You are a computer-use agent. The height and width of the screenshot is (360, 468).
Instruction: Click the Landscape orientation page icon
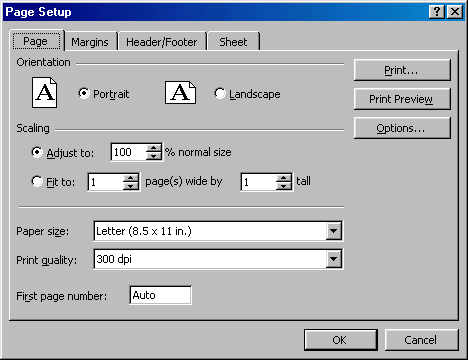pos(180,93)
